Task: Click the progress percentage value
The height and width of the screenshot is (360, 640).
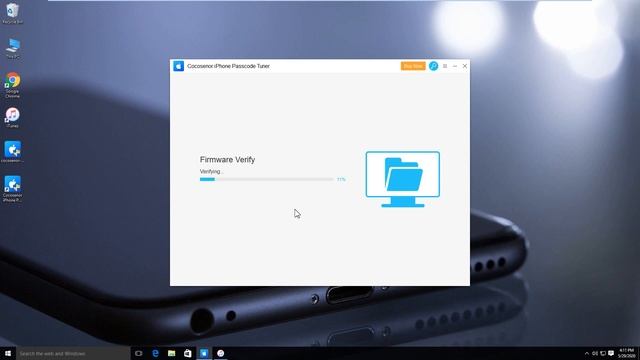Action: 341,179
